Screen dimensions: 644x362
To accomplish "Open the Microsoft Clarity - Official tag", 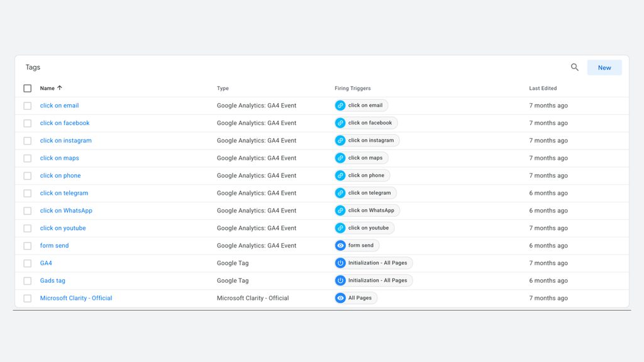I will (75, 298).
